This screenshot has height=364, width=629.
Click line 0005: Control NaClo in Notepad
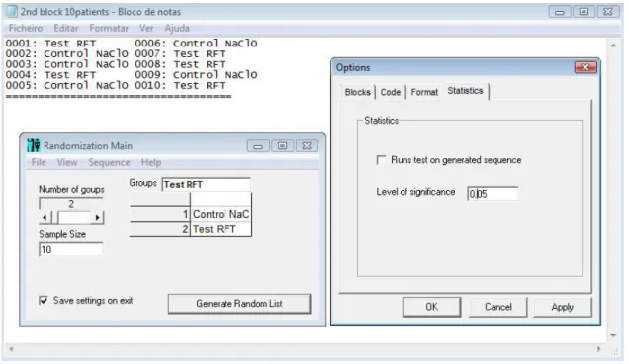pos(66,85)
